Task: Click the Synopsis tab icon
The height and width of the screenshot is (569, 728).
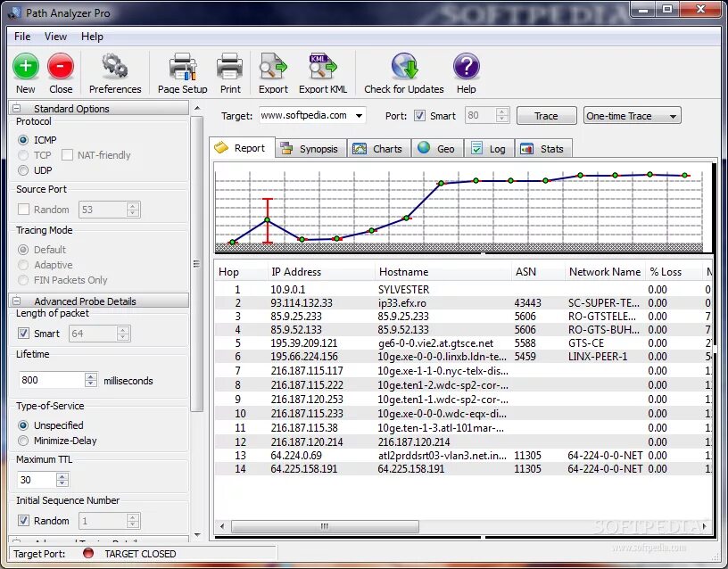Action: 286,149
